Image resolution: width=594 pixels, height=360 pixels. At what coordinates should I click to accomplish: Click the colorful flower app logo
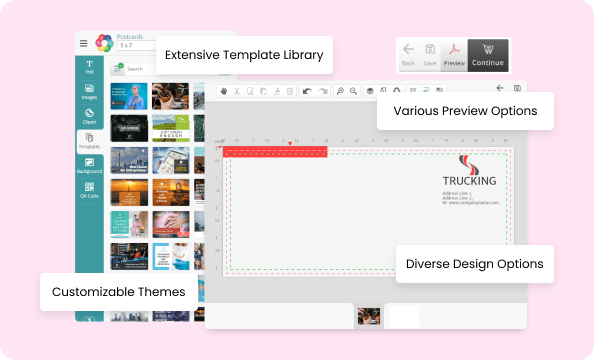tap(104, 43)
